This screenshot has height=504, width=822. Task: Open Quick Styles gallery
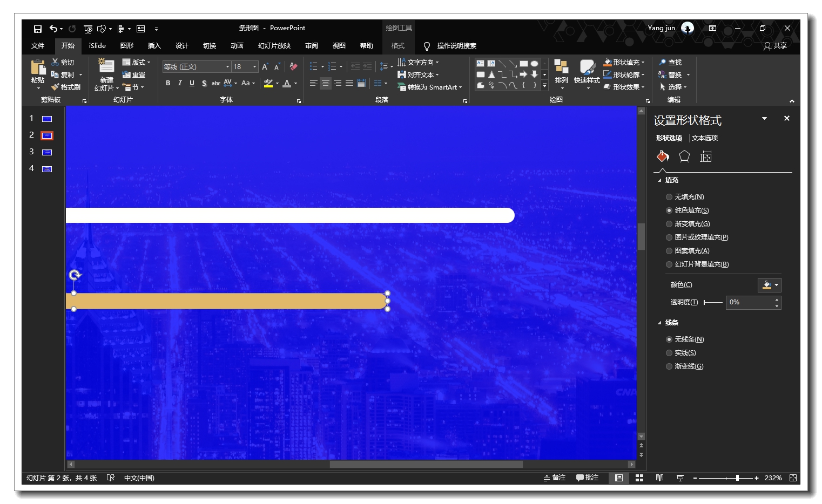pos(587,73)
